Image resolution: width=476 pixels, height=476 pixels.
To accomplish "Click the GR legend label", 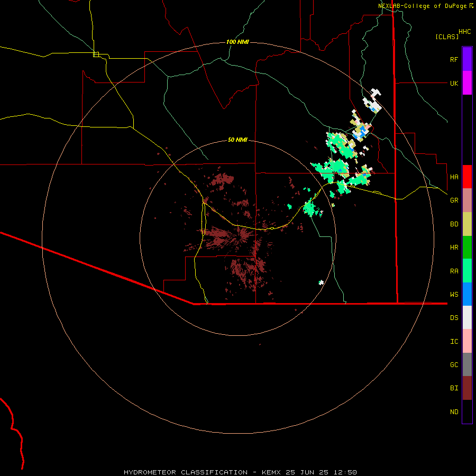I will point(454,200).
